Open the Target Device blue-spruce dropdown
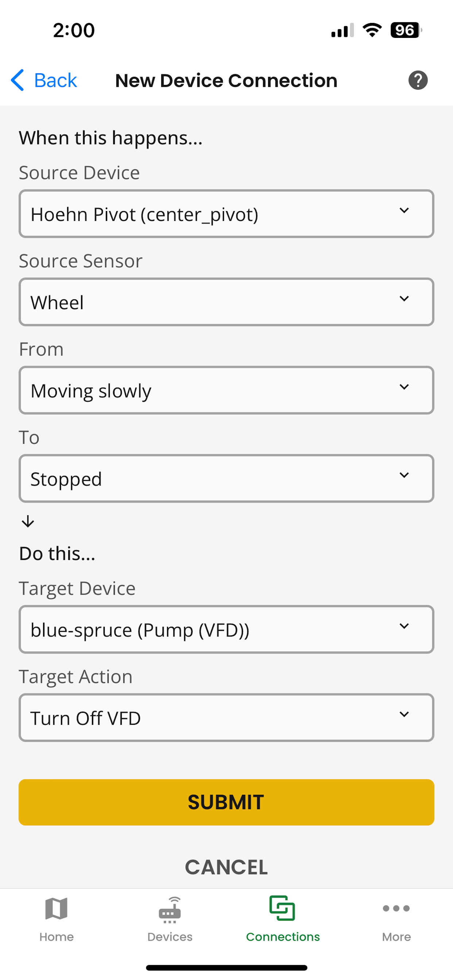The image size is (453, 980). tap(226, 630)
